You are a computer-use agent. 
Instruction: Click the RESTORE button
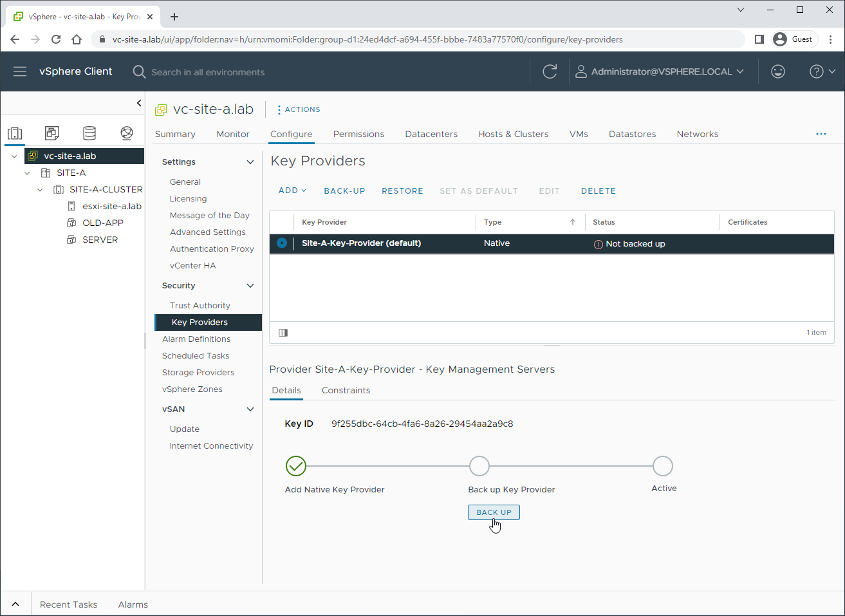[x=402, y=191]
